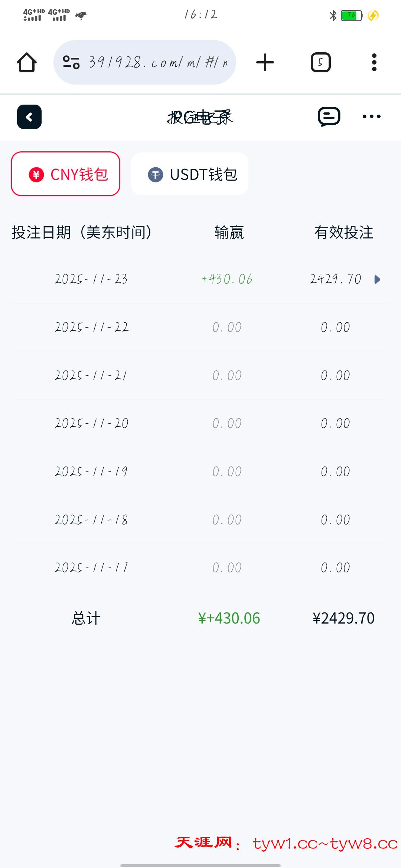Switch to the CNY钱包 tab
Image resolution: width=401 pixels, height=868 pixels.
point(66,174)
